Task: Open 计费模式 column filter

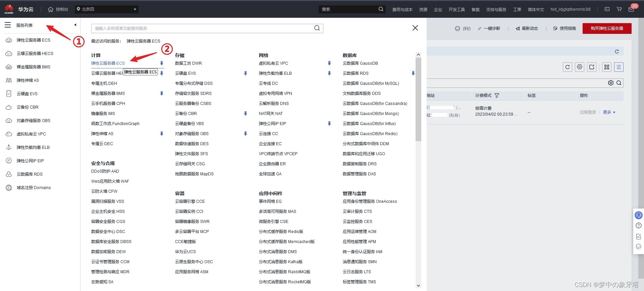Action: [497, 96]
